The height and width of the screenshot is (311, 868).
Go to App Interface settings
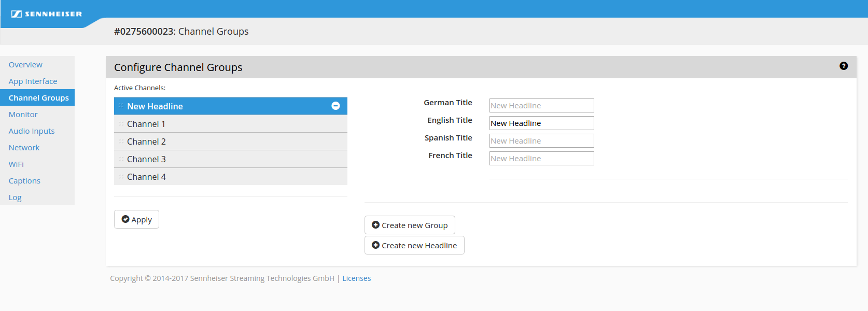pyautogui.click(x=33, y=81)
